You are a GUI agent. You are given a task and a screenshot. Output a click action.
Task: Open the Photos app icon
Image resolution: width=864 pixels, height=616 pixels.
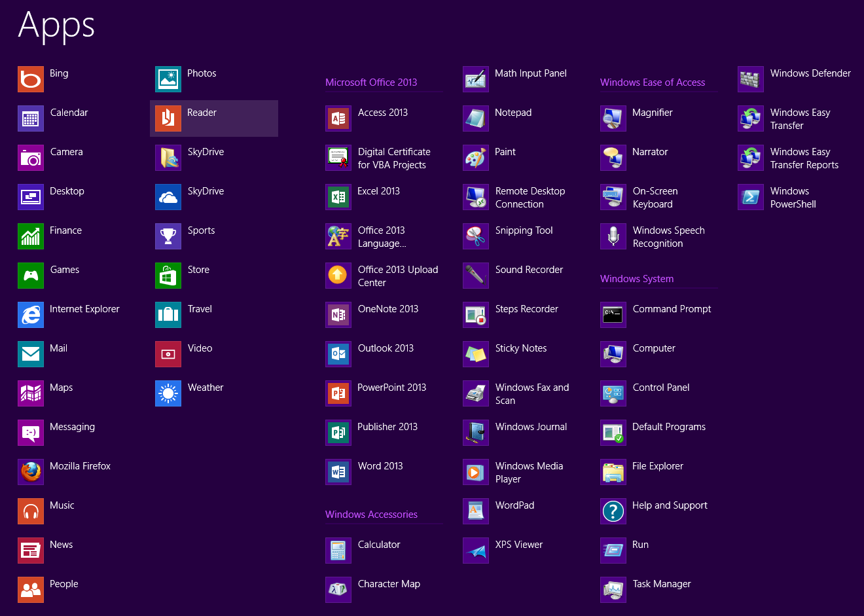tap(168, 79)
